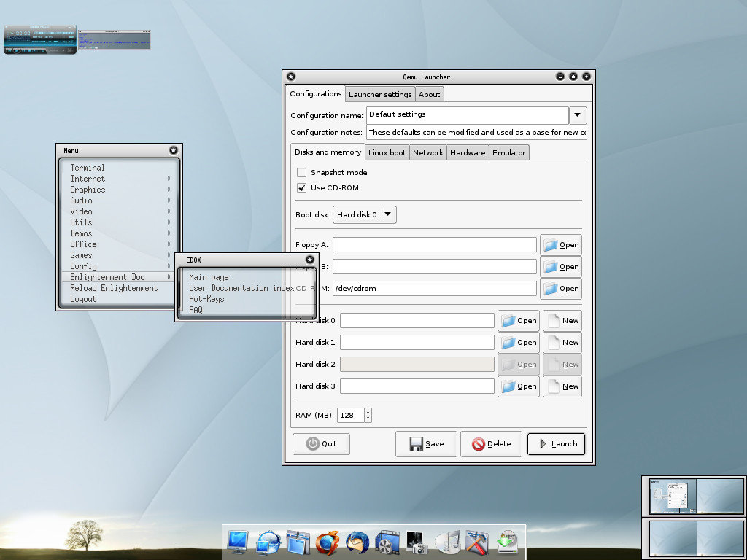747x560 pixels.
Task: Select the Disks and memory tab
Action: click(x=328, y=152)
